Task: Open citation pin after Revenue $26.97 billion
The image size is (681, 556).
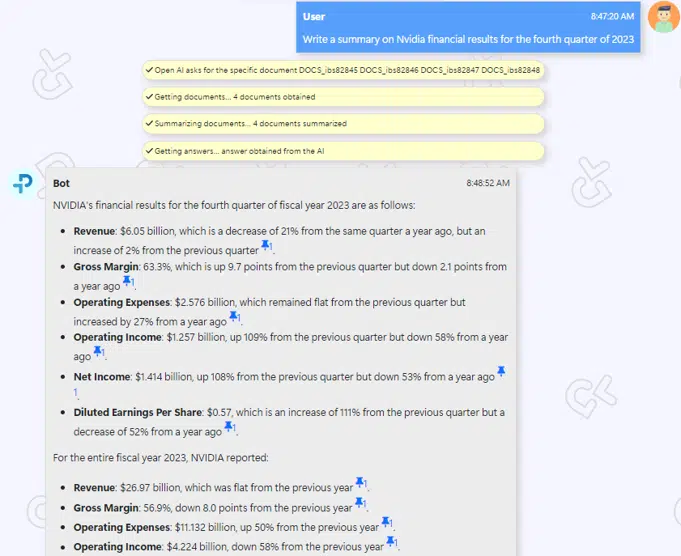Action: click(x=360, y=482)
